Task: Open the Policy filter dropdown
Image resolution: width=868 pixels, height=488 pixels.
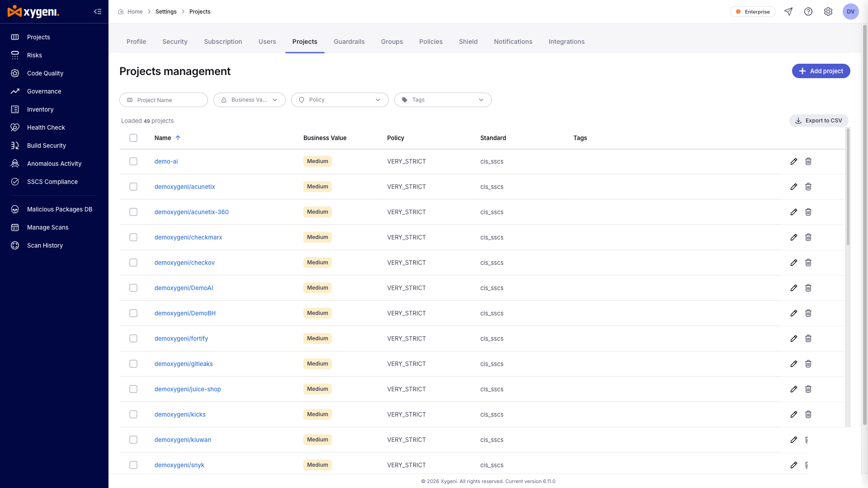Action: pyautogui.click(x=340, y=100)
